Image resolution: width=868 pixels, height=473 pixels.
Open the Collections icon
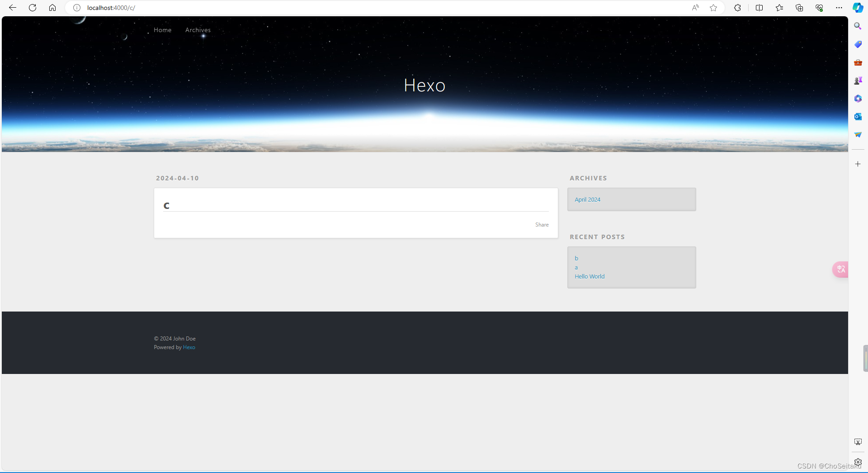[799, 8]
